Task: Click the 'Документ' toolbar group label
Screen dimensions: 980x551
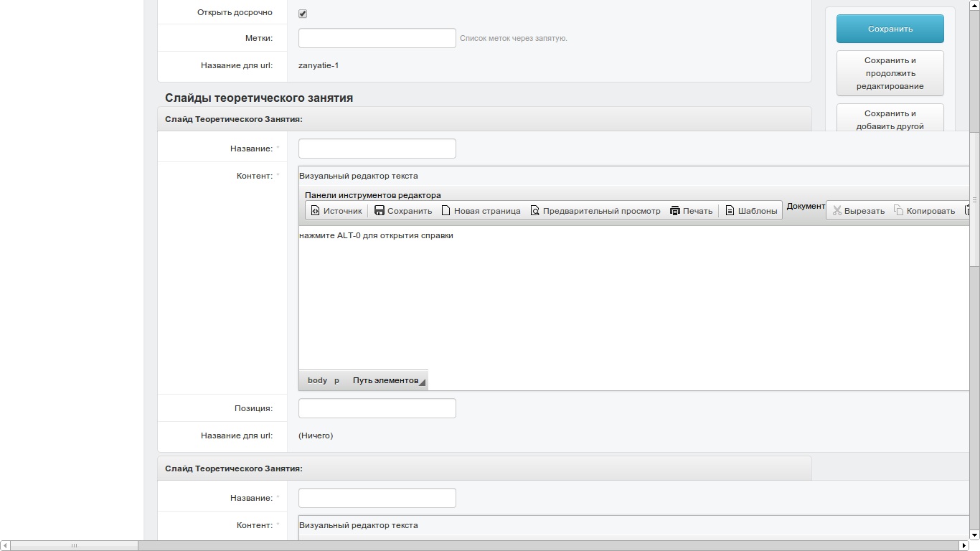Action: pos(806,206)
